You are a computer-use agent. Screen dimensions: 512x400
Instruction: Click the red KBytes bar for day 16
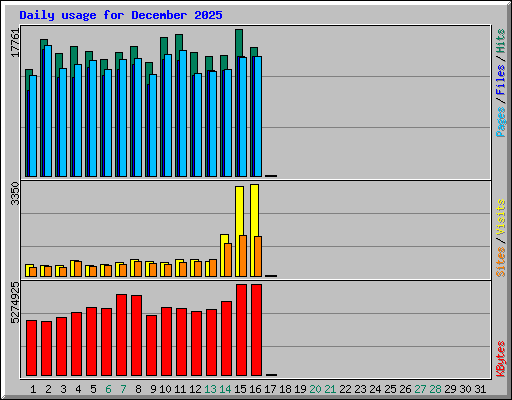(256, 330)
